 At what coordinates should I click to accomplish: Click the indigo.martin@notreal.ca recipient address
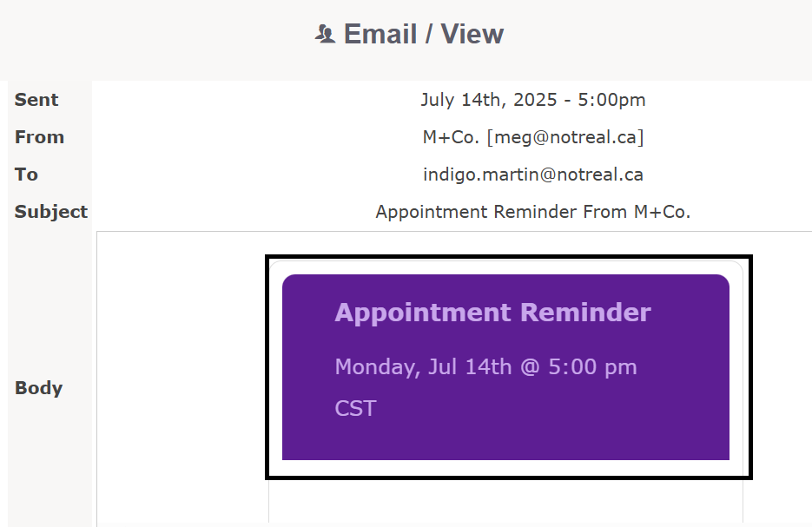533,175
